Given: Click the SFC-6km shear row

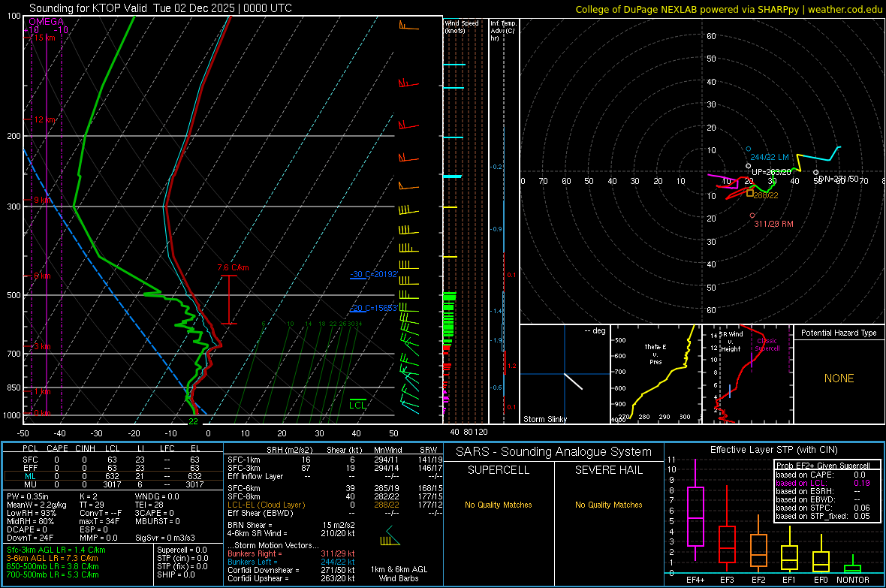Looking at the screenshot, I should 335,488.
